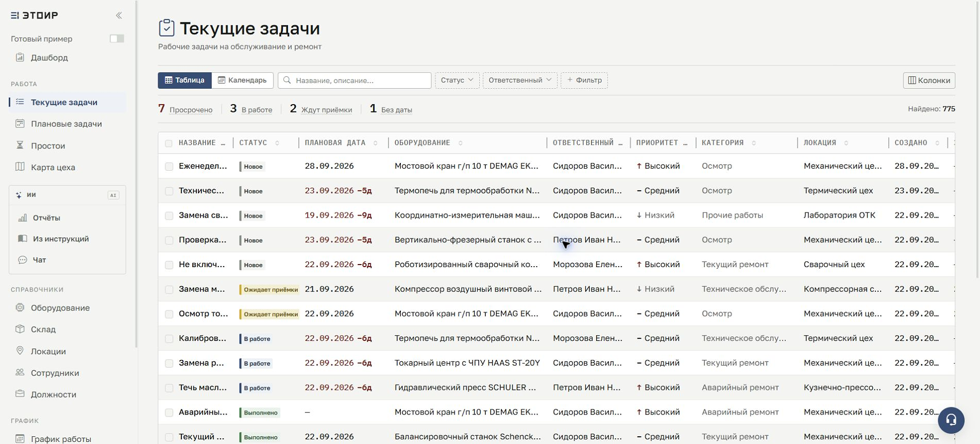Click the Должности briefcase icon
The height and width of the screenshot is (444, 980).
point(20,394)
